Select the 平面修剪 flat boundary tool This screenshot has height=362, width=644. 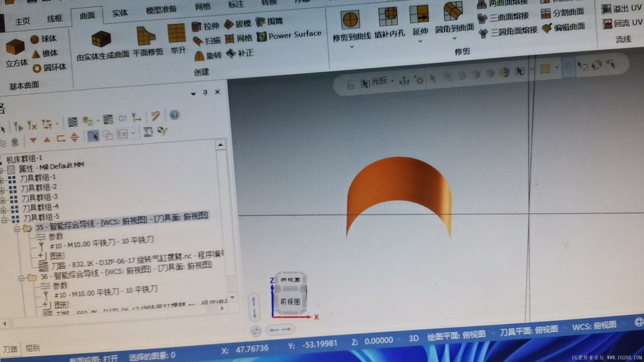(x=148, y=41)
